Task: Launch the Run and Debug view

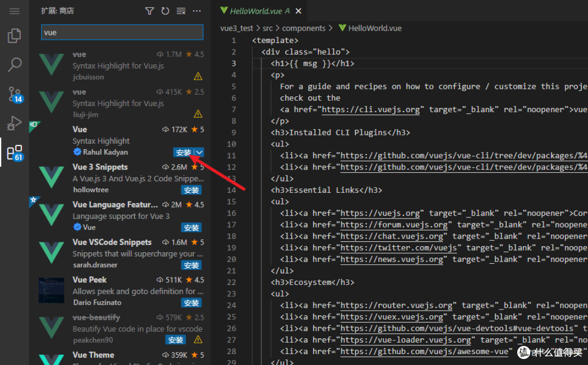Action: point(14,123)
